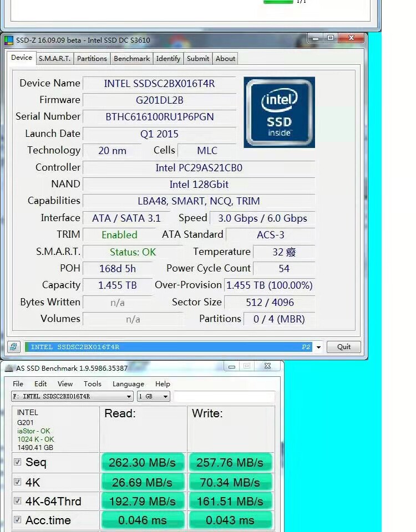Click the 4K-64Thrd write result 161.51 MB/s

point(230,501)
